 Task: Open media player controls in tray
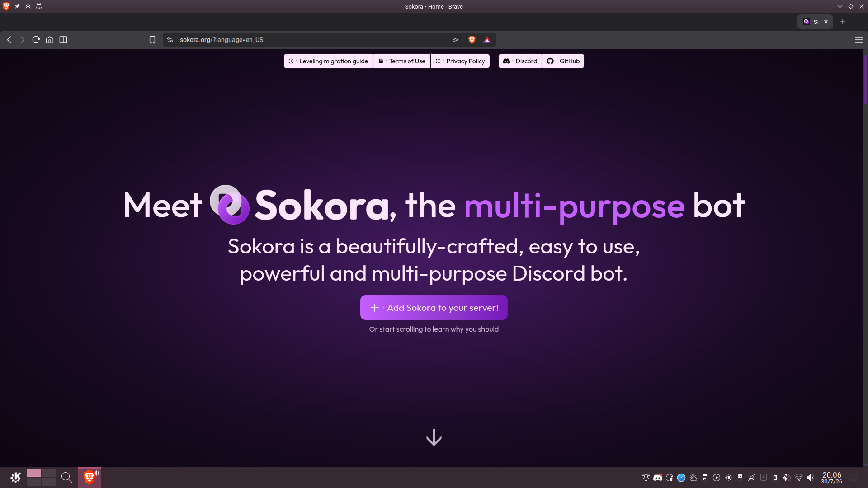[x=717, y=478]
